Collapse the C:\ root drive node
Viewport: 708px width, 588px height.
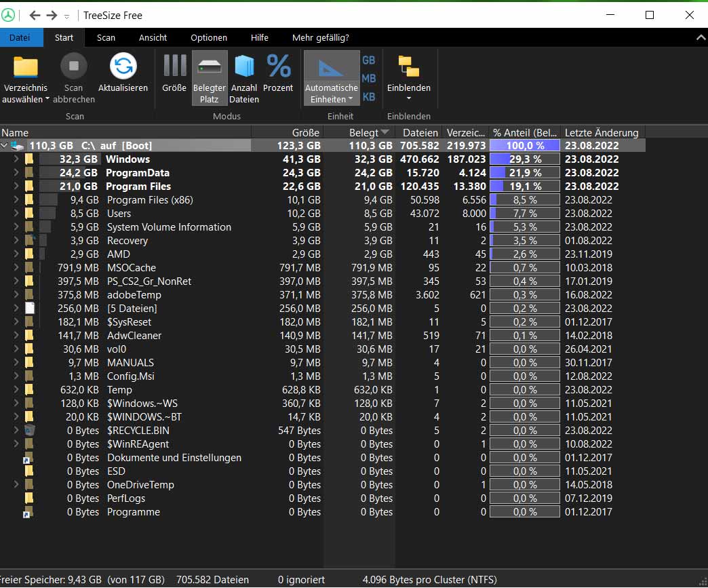coord(5,145)
